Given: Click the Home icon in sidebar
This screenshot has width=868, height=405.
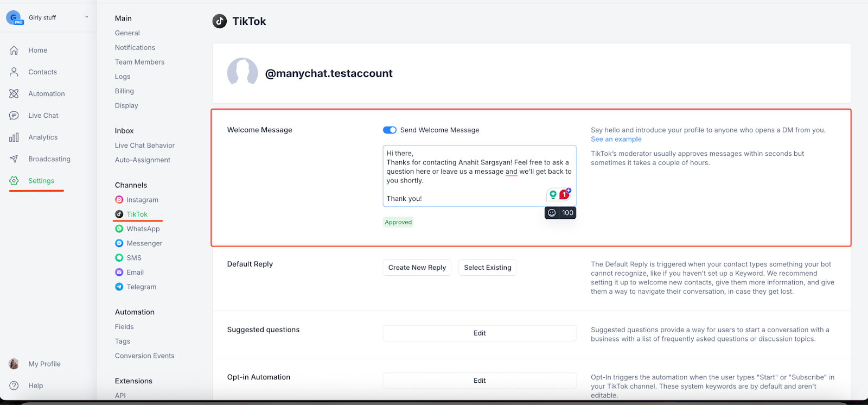Looking at the screenshot, I should 14,50.
